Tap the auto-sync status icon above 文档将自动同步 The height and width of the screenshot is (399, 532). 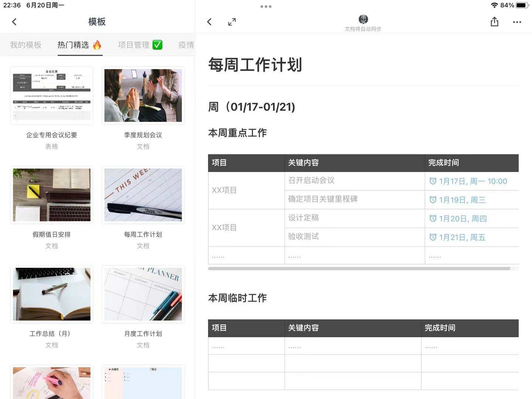coord(363,19)
